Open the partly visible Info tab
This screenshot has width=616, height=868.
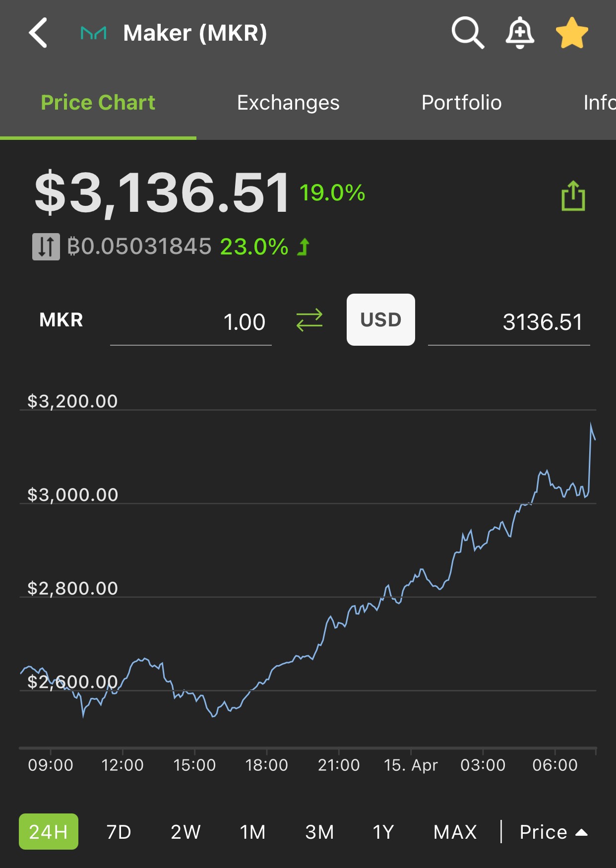pyautogui.click(x=600, y=103)
